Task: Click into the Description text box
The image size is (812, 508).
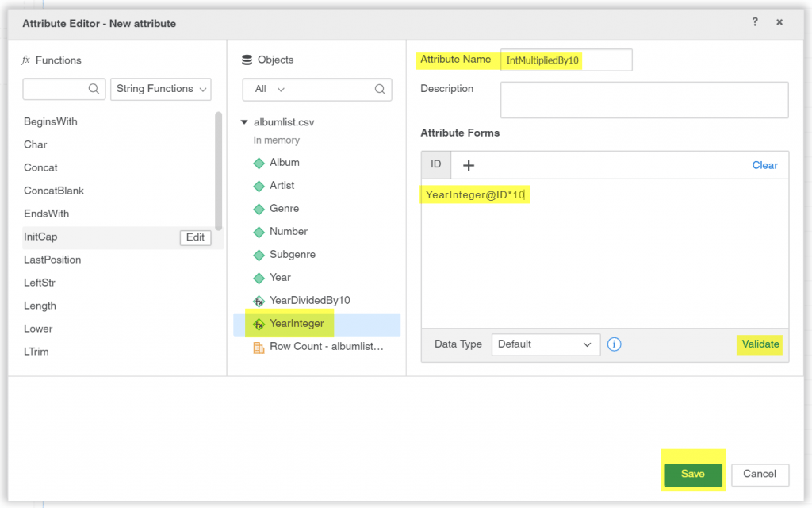Action: coord(644,100)
